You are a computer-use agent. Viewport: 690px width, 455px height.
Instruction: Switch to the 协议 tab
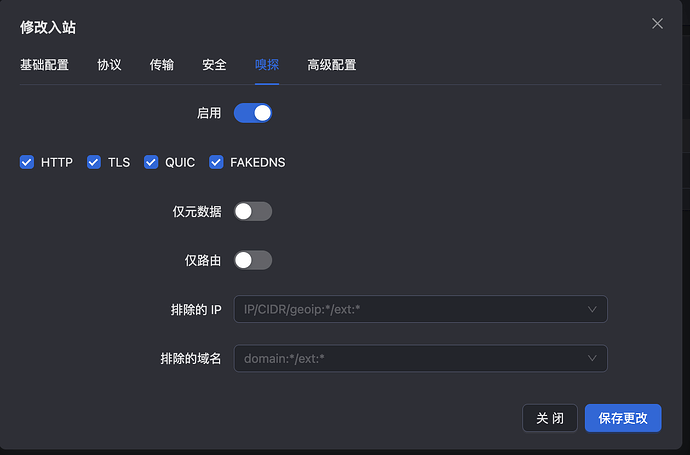click(109, 65)
